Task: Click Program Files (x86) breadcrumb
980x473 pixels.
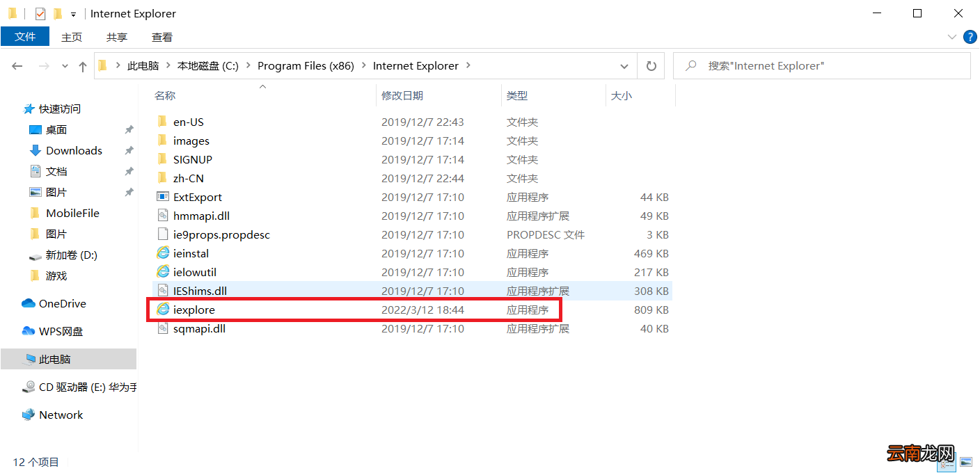Action: click(306, 65)
